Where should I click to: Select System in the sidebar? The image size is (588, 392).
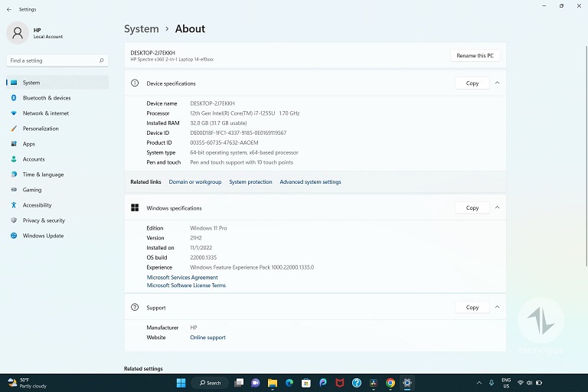[57, 83]
